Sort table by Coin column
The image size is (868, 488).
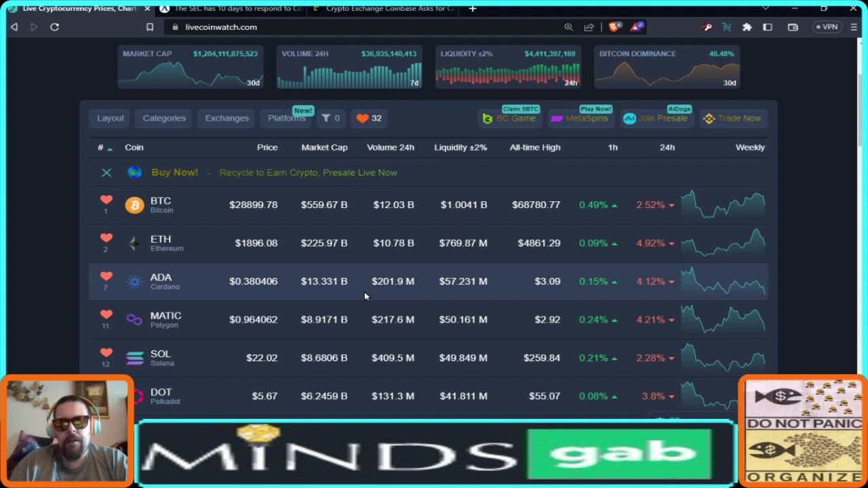point(134,147)
